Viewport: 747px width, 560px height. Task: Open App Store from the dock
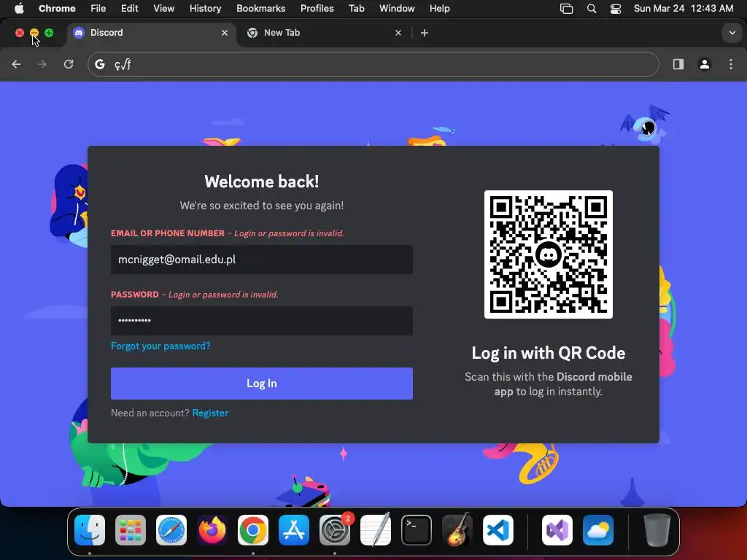click(294, 530)
